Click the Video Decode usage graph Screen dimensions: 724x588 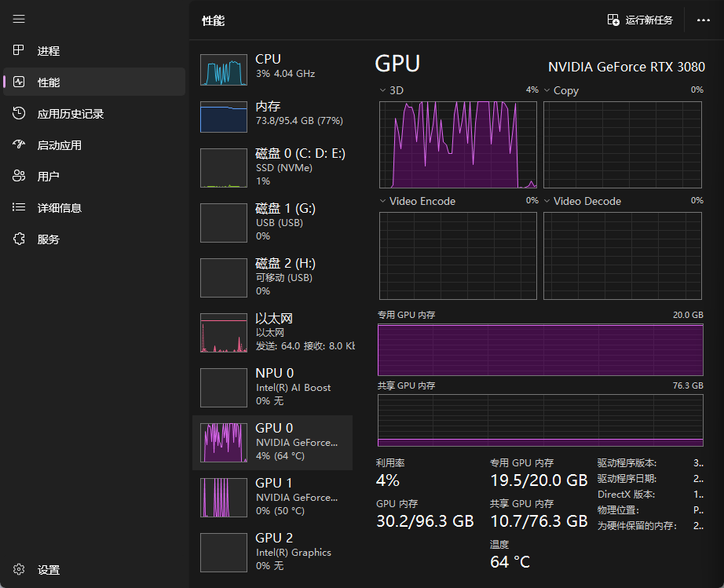[x=623, y=256]
